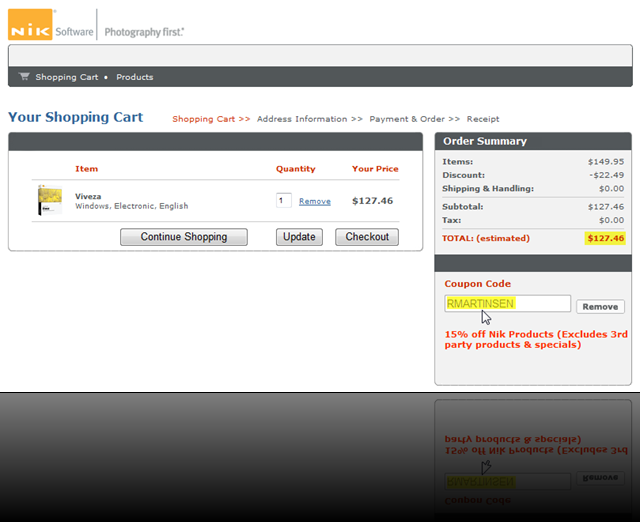Open Products in the navigation bar

[x=135, y=77]
